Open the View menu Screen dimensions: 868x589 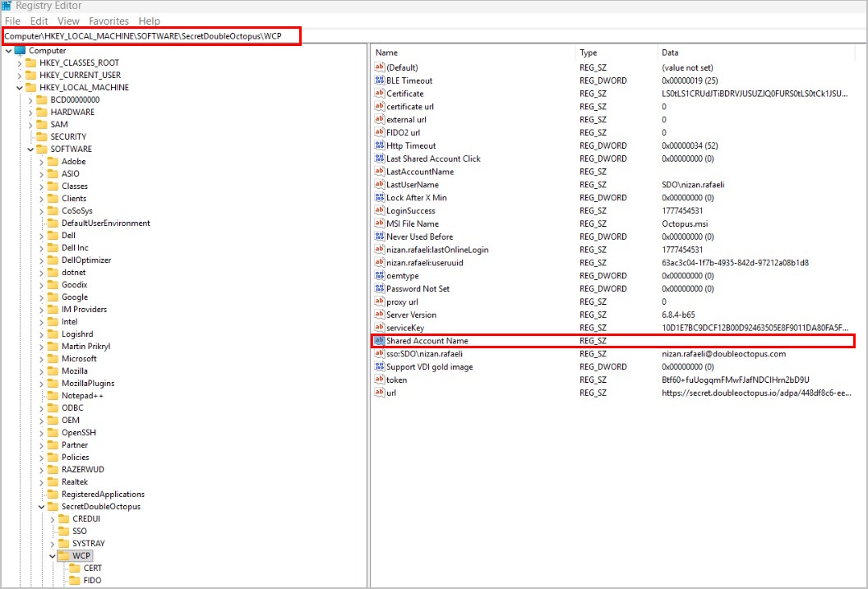click(68, 21)
